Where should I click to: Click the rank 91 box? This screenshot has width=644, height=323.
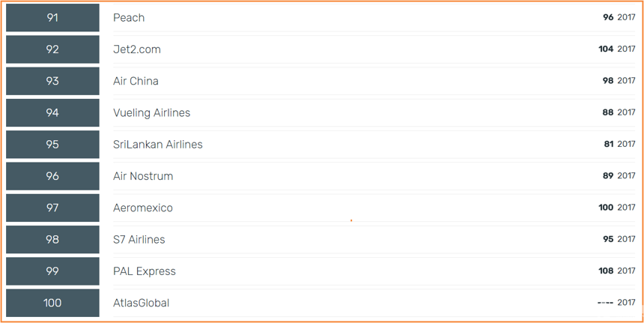click(52, 18)
